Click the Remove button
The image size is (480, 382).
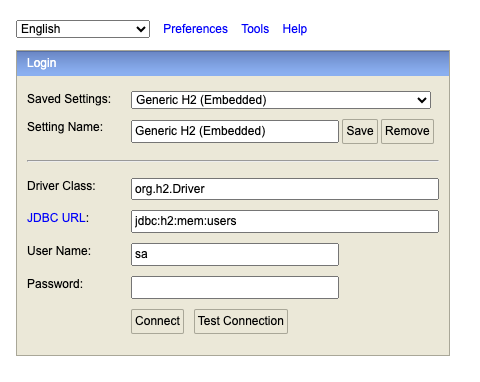407,131
